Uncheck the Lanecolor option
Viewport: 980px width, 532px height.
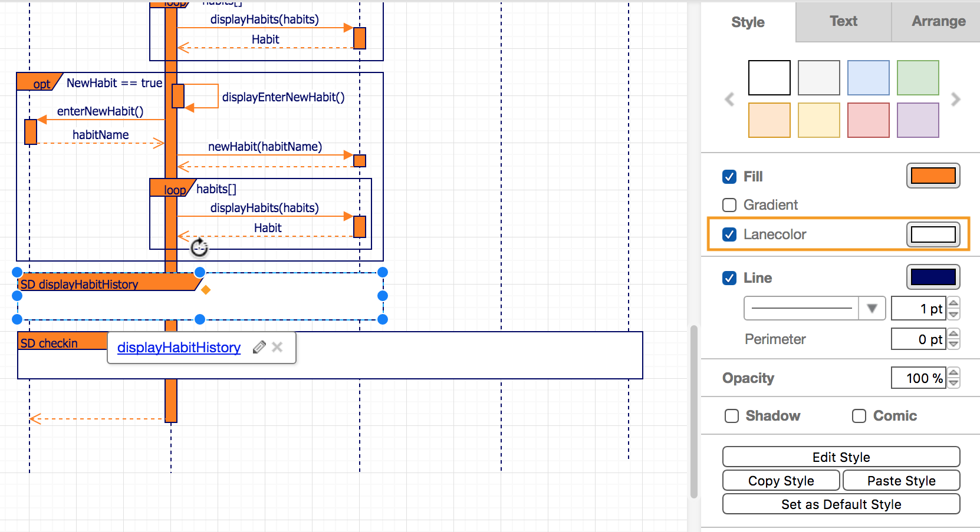pos(729,234)
